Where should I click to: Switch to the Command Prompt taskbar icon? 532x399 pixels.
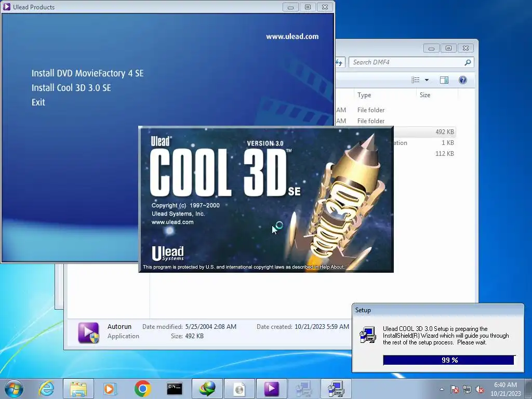pos(175,389)
